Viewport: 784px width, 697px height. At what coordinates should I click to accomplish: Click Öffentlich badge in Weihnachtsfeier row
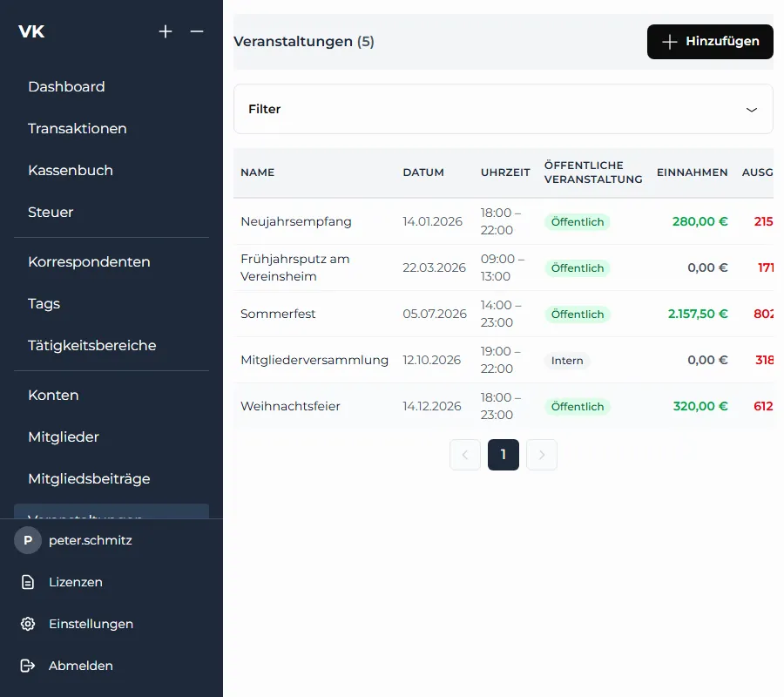point(578,407)
